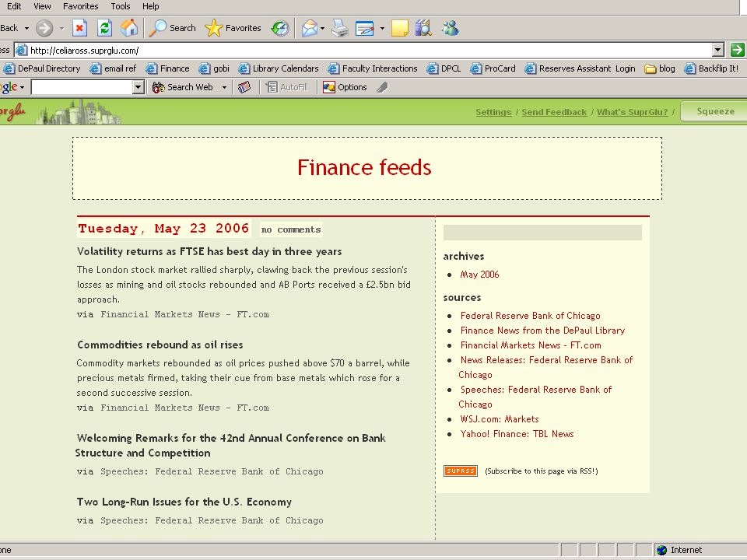Click the green Go arrow button
Viewport: 747px width, 560px height.
point(737,50)
